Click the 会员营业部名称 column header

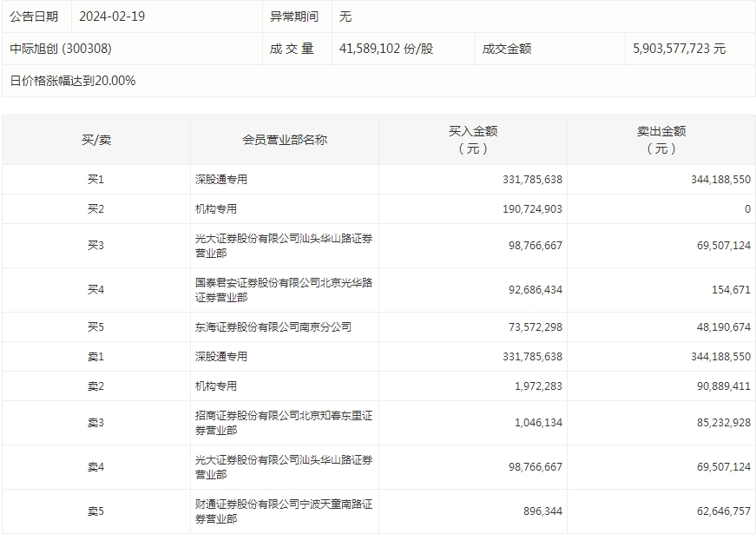click(x=285, y=140)
